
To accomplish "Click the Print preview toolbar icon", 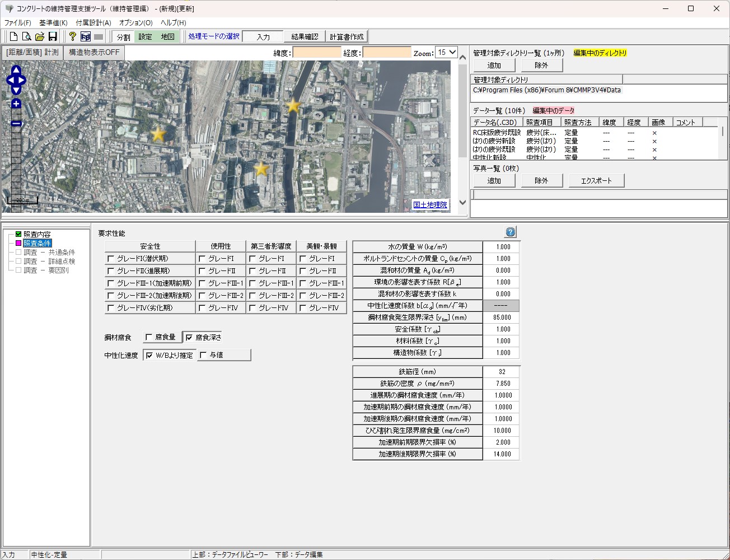I will coord(26,37).
